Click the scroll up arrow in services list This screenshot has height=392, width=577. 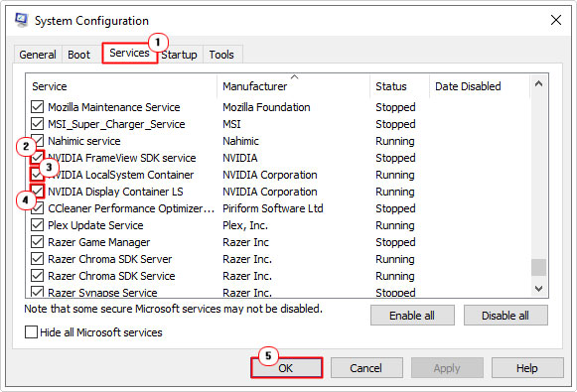click(538, 83)
